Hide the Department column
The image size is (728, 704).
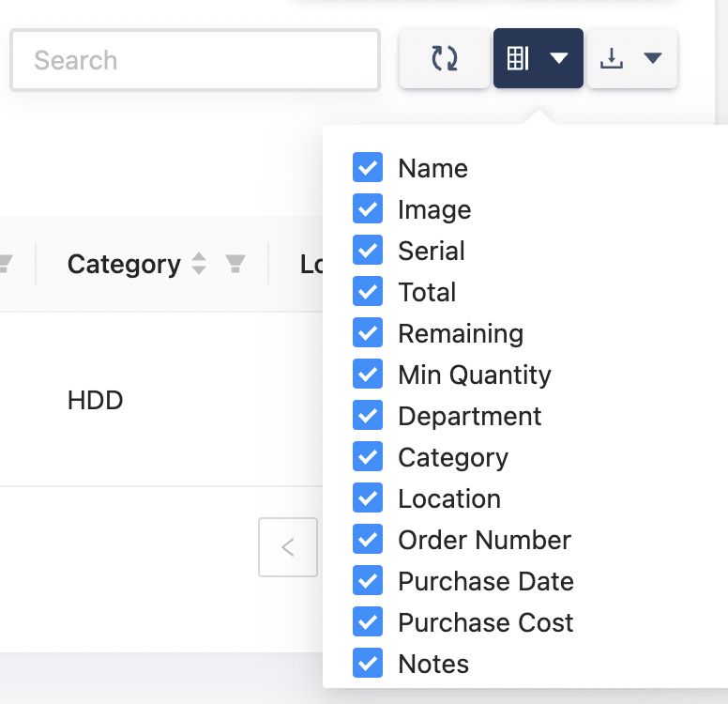click(x=368, y=416)
